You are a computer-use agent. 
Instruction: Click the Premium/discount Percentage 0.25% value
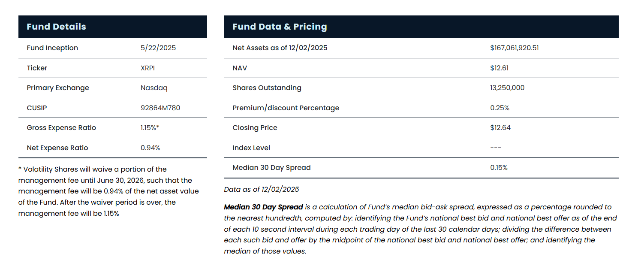(500, 108)
